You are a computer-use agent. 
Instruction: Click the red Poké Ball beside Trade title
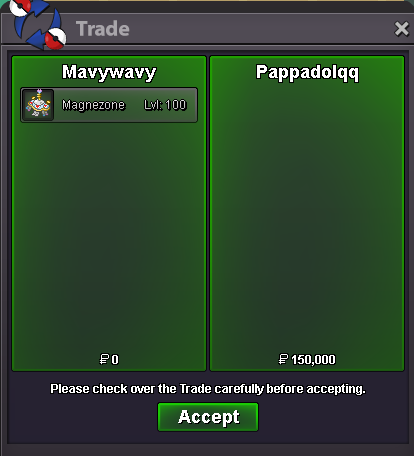coord(55,38)
